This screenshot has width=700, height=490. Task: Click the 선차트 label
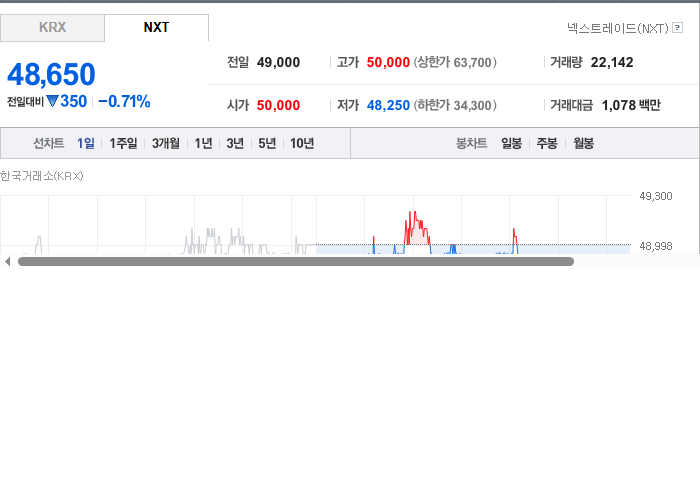click(49, 143)
